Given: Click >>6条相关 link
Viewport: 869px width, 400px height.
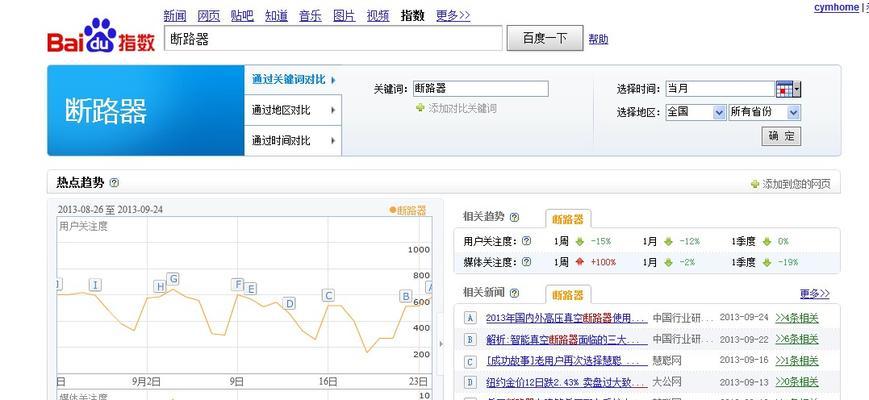Looking at the screenshot, I should tap(796, 339).
